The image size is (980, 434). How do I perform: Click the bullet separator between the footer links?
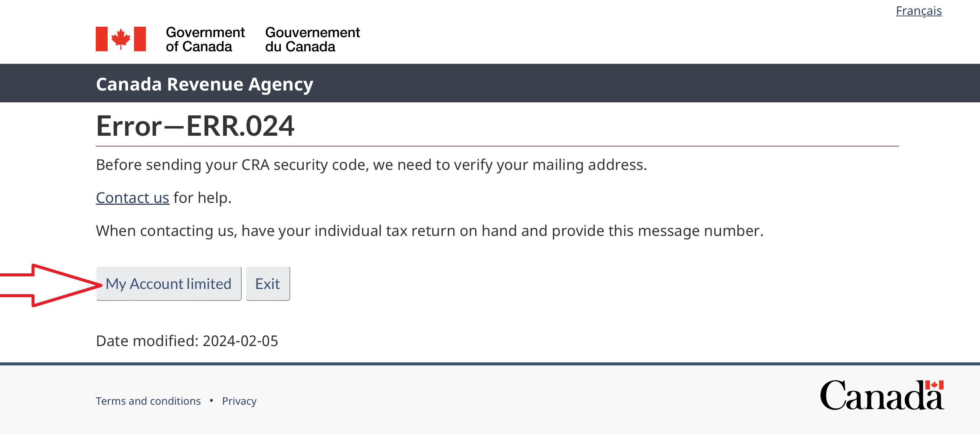[x=211, y=401]
